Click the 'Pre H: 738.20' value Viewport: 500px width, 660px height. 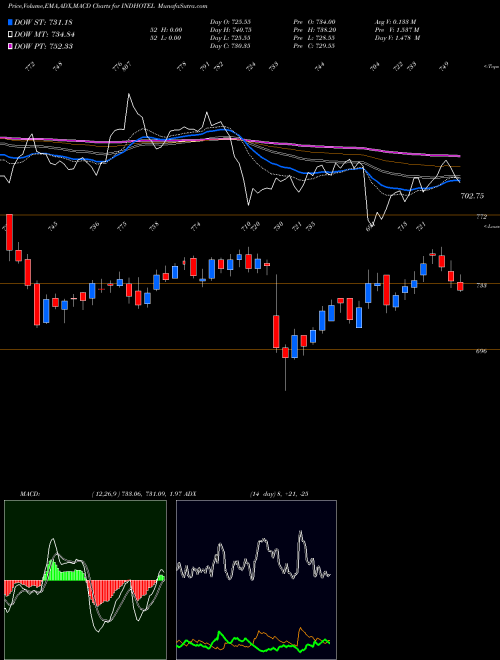[314, 30]
